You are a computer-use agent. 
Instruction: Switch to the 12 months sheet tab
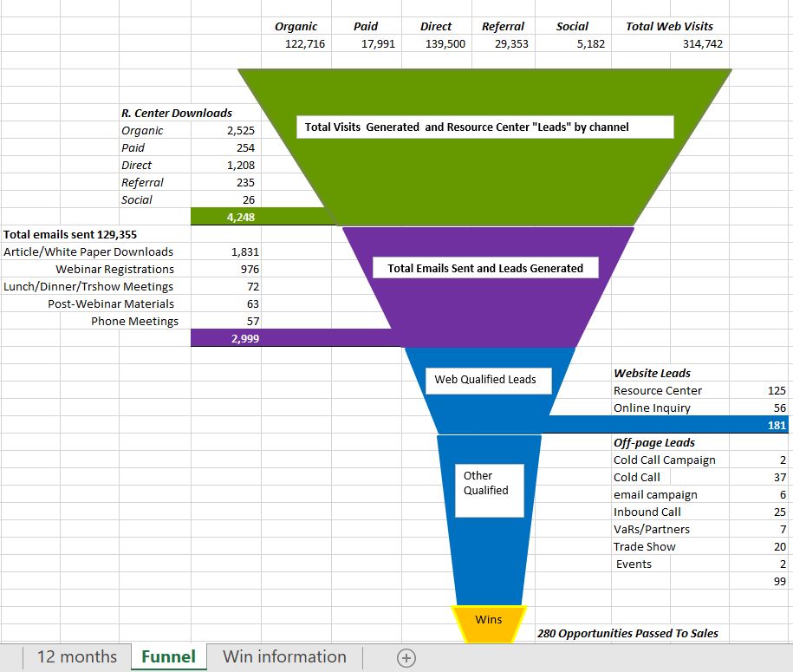click(76, 656)
